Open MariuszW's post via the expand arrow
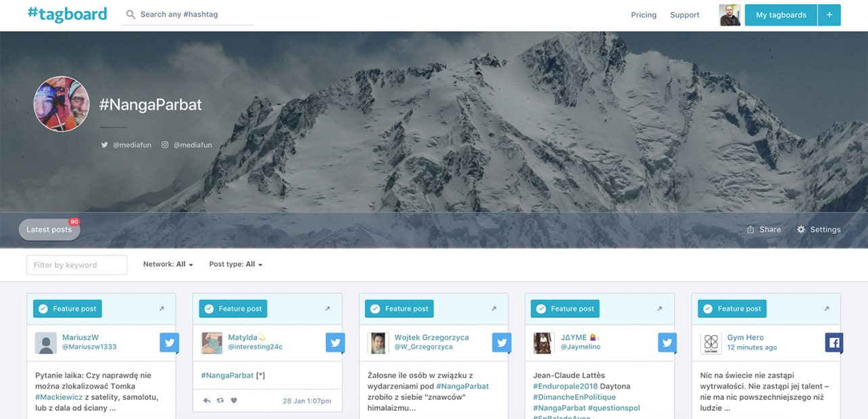 (162, 309)
